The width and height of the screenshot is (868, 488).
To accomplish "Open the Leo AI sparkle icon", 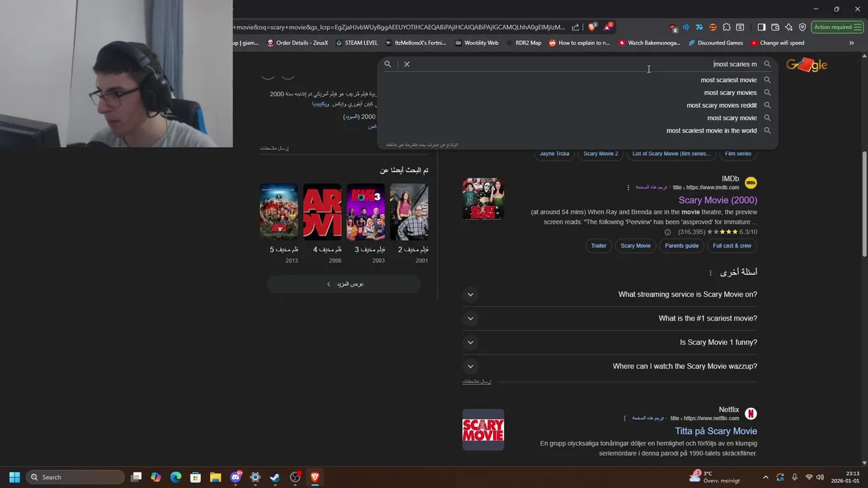I will 789,27.
